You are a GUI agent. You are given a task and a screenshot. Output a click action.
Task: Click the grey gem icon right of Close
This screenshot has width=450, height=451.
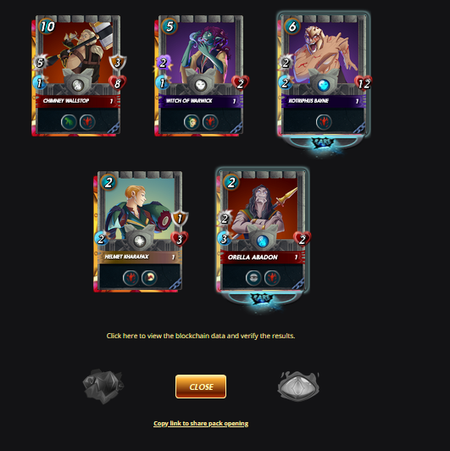pos(298,386)
